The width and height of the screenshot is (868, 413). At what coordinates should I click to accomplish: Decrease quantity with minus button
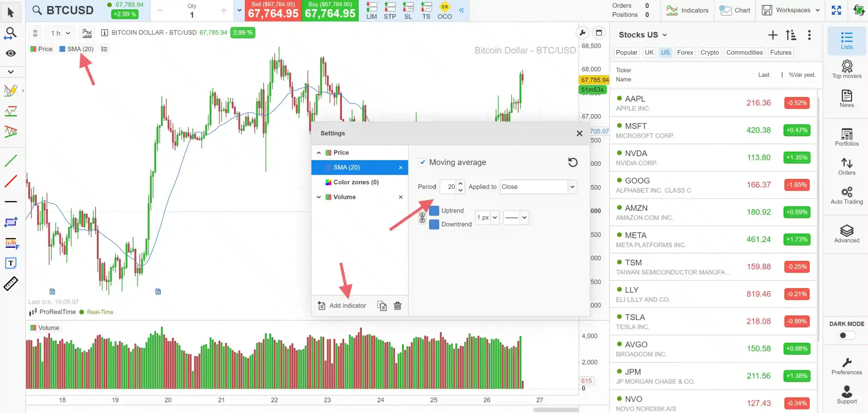click(x=160, y=11)
